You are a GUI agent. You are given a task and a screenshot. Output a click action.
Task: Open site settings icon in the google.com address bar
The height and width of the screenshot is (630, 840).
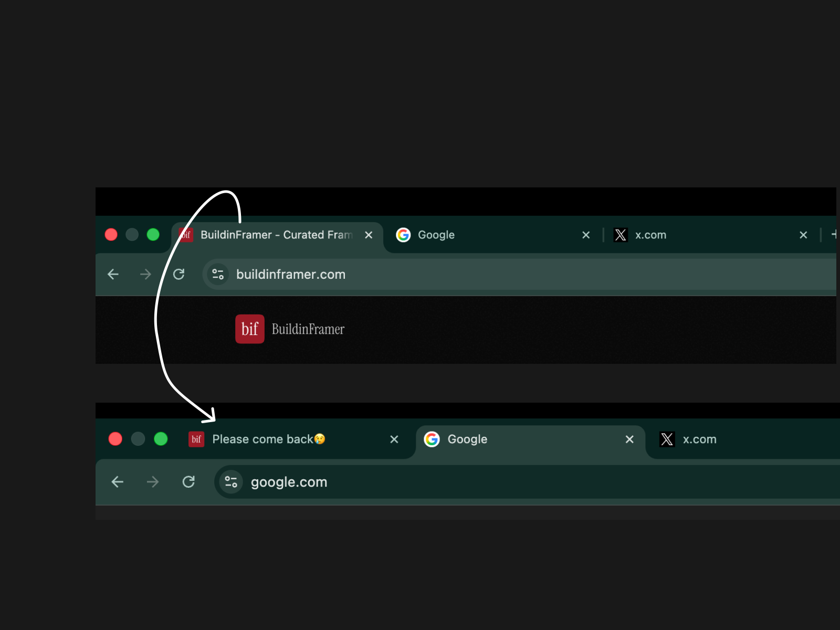tap(230, 482)
